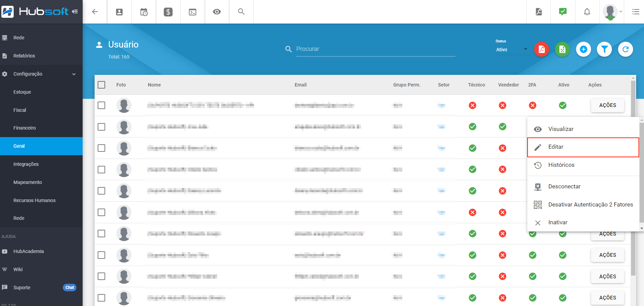Image resolution: width=644 pixels, height=306 pixels.
Task: Open the right-side list menu icon
Action: pyautogui.click(x=636, y=12)
